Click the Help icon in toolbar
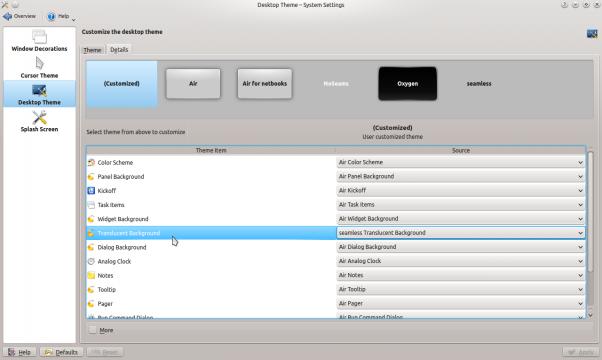This screenshot has height=360, width=602. (51, 17)
